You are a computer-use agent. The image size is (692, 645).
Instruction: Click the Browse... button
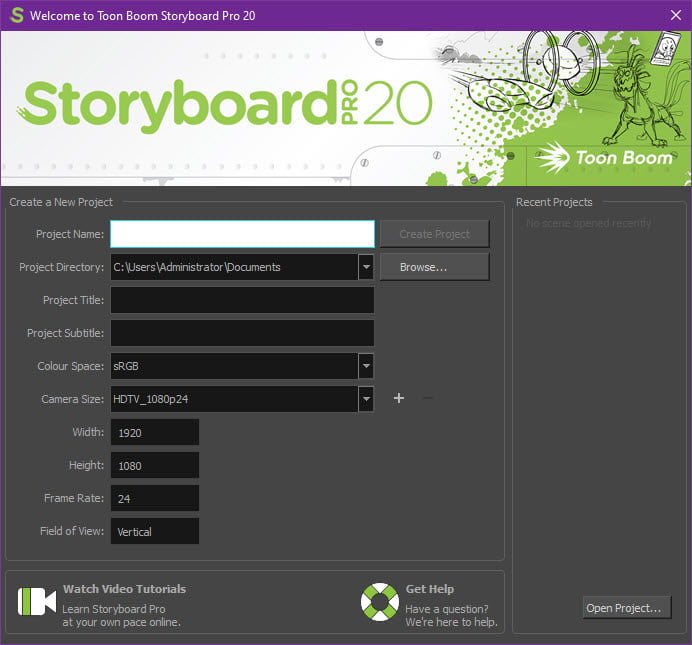434,267
